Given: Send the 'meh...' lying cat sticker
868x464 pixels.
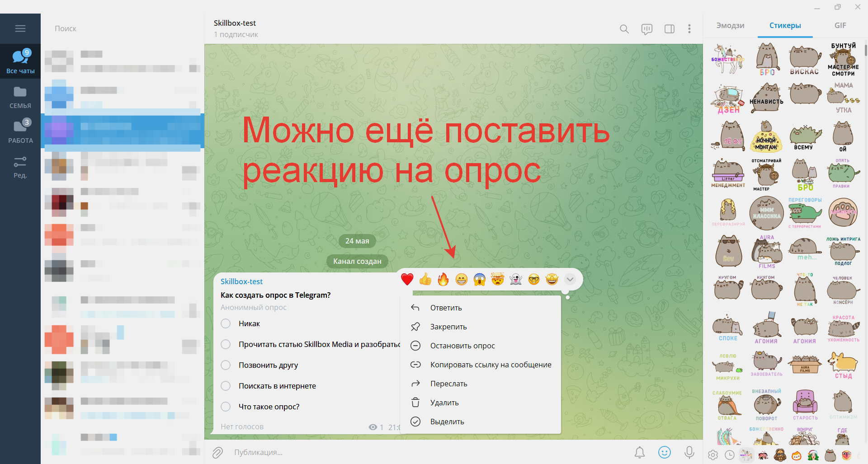Looking at the screenshot, I should coord(805,250).
